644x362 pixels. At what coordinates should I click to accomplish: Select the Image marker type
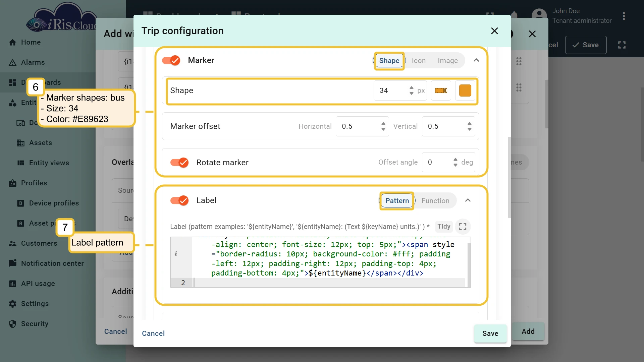coord(447,61)
